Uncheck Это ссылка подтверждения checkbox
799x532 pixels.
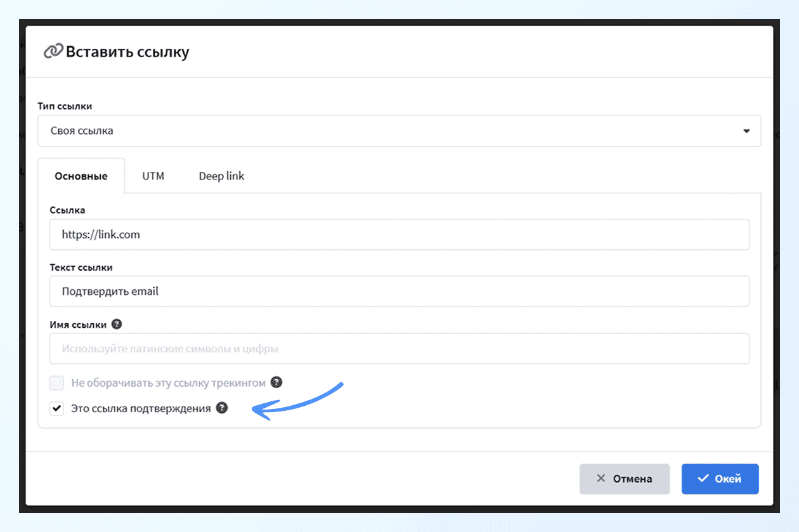coord(57,409)
